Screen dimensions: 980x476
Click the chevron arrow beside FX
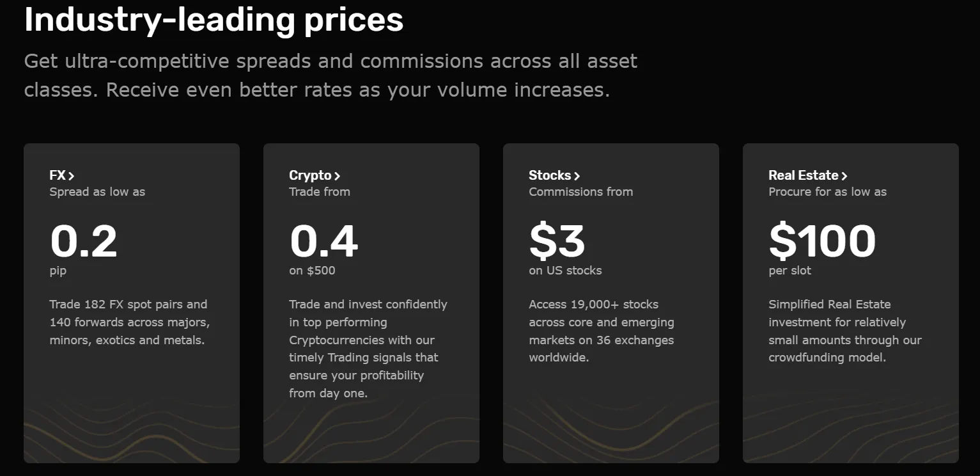point(72,176)
